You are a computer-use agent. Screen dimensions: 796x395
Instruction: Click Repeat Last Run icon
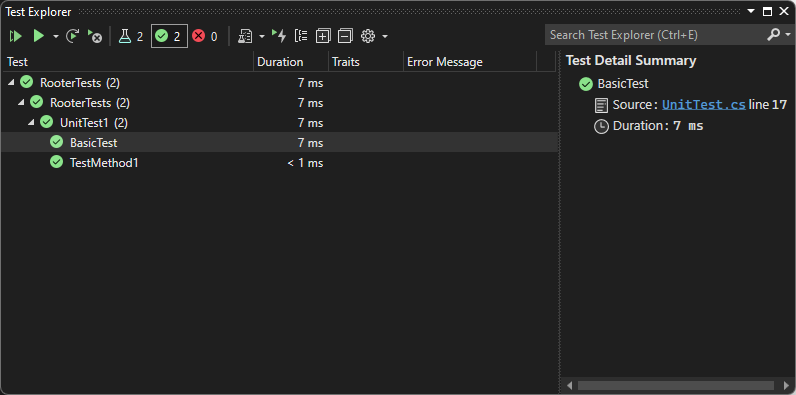[x=73, y=36]
